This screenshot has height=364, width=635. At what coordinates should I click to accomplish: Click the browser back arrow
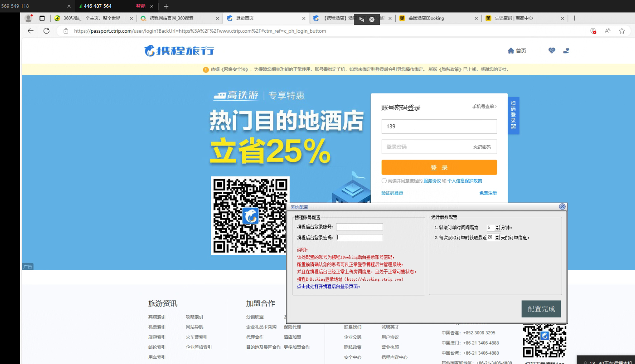pyautogui.click(x=30, y=31)
